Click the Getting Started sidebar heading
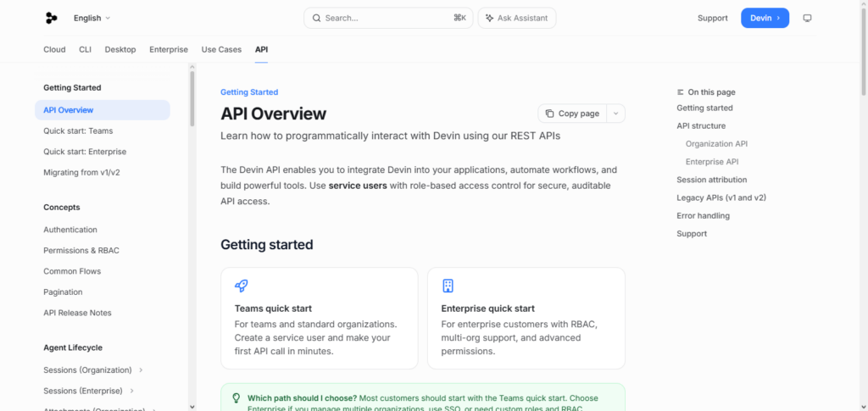Screen dimensions: 868x411 click(x=72, y=87)
